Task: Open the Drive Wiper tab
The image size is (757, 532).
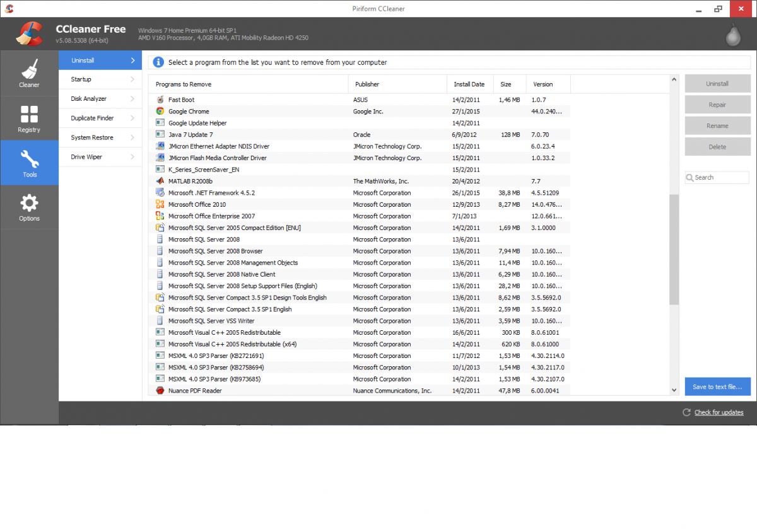Action: coord(100,157)
